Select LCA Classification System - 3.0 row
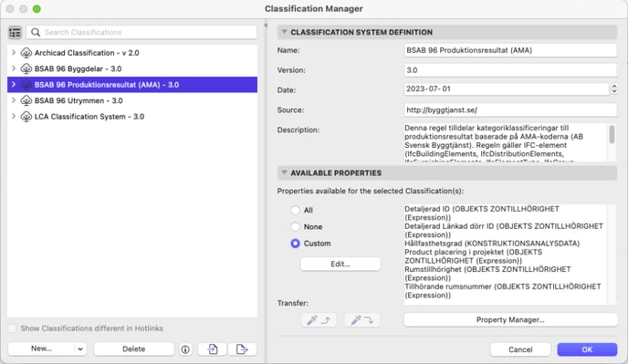Screen dimensions: 628x364 (132, 117)
